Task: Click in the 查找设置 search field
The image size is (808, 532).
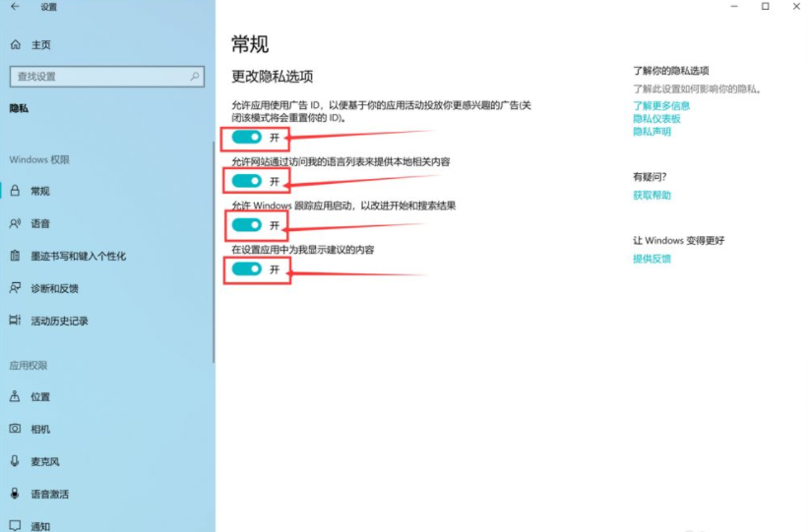Action: 98,76
